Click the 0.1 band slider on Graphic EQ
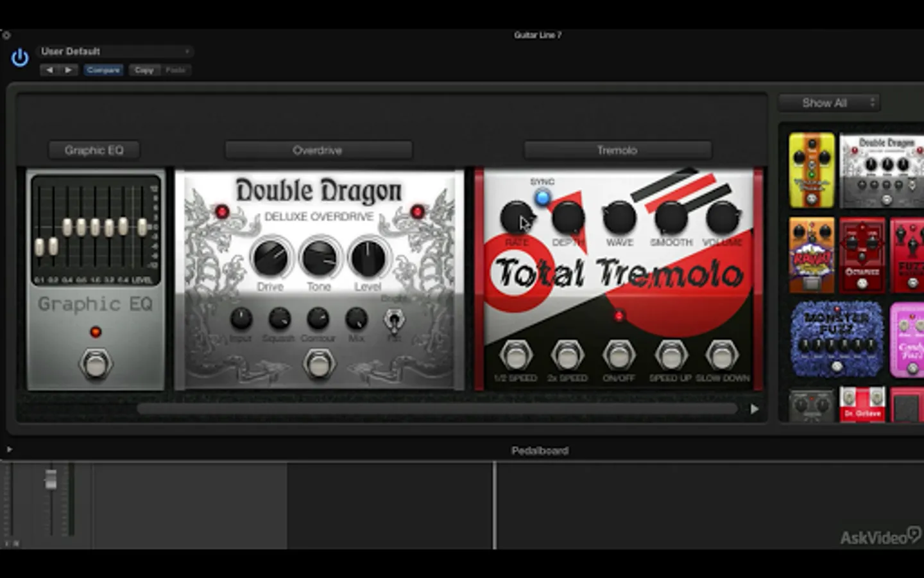Screen dimensions: 924x578 pos(40,247)
